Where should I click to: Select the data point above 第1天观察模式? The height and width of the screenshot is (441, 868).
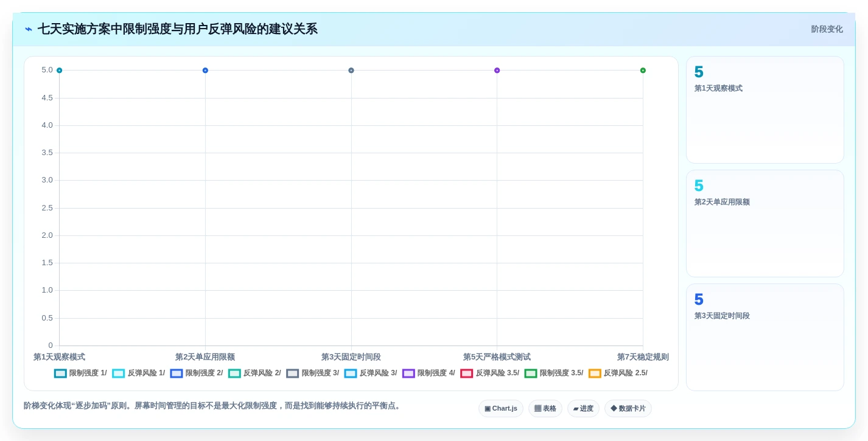59,71
